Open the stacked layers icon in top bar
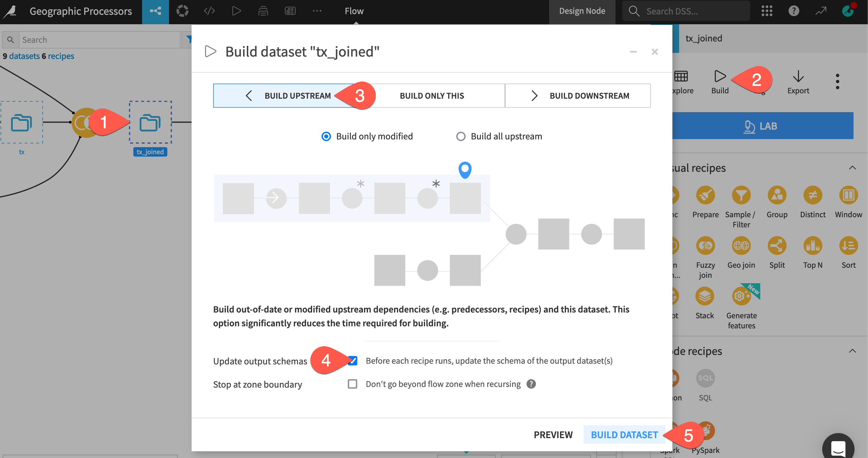 (263, 11)
